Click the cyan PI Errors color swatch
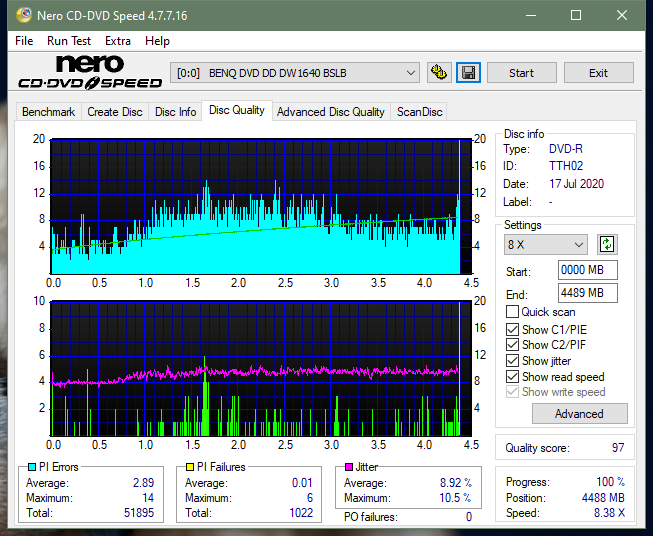Viewport: 653px width, 536px height. (x=32, y=467)
